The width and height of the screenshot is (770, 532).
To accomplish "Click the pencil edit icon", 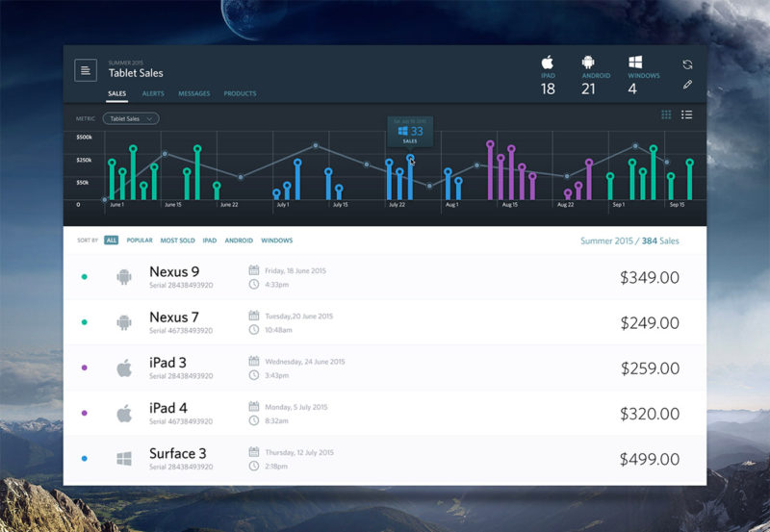I will tap(687, 85).
